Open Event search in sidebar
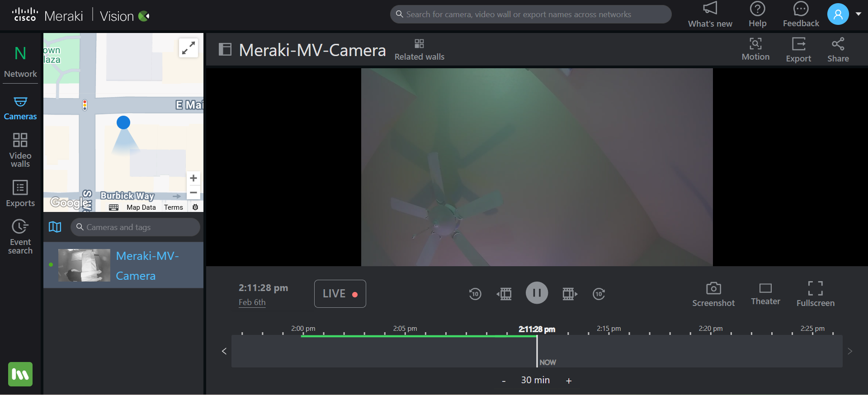 tap(20, 237)
